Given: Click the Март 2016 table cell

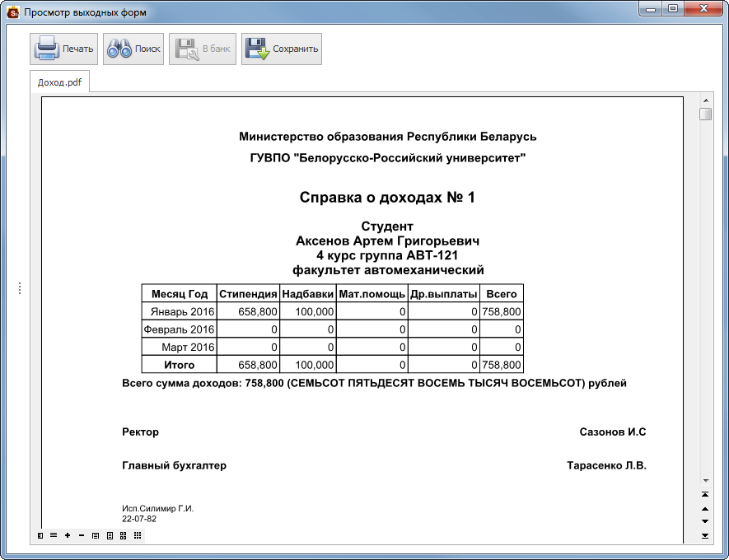Looking at the screenshot, I should pyautogui.click(x=180, y=347).
